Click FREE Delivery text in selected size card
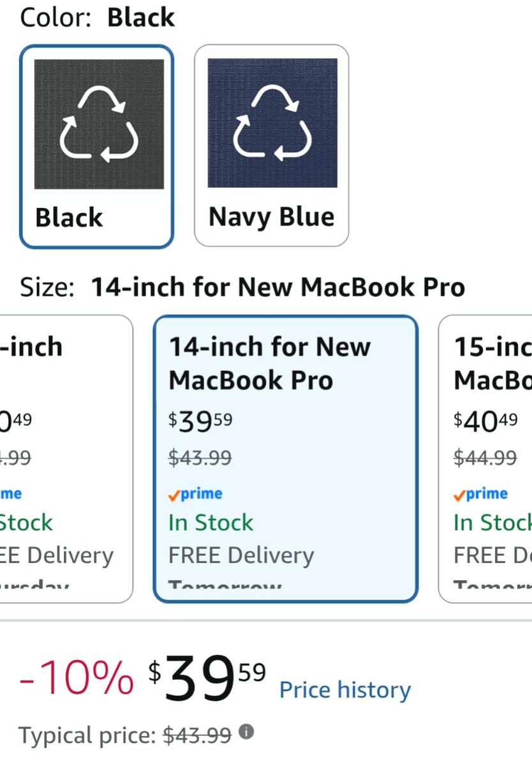The height and width of the screenshot is (766, 532). click(241, 555)
